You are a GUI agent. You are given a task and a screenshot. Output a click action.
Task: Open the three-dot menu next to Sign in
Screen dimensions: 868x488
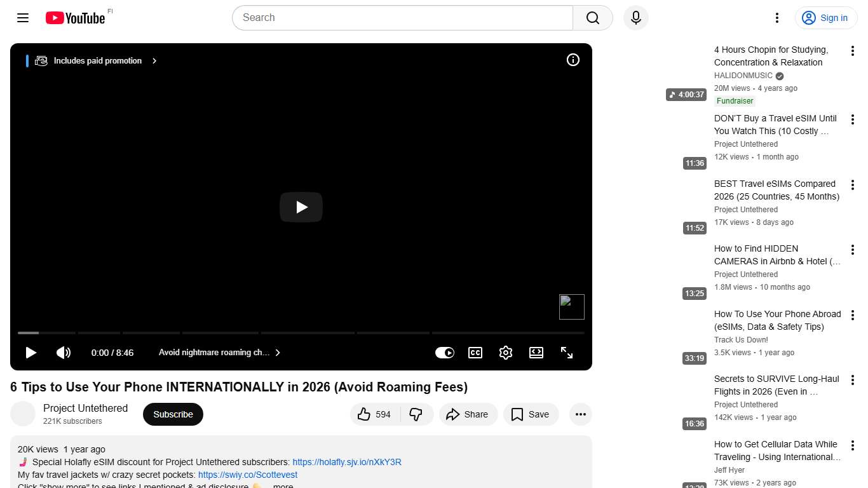click(x=776, y=18)
